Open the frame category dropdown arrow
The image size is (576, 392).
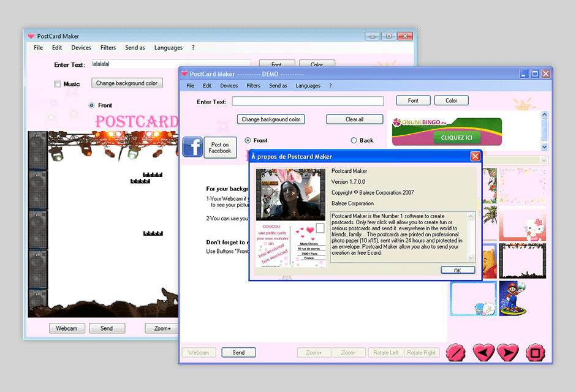pyautogui.click(x=544, y=160)
